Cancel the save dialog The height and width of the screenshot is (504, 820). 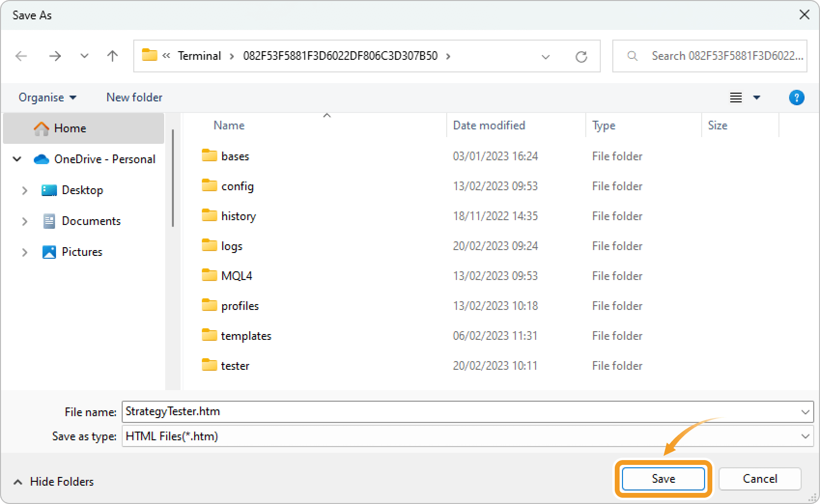pyautogui.click(x=759, y=478)
